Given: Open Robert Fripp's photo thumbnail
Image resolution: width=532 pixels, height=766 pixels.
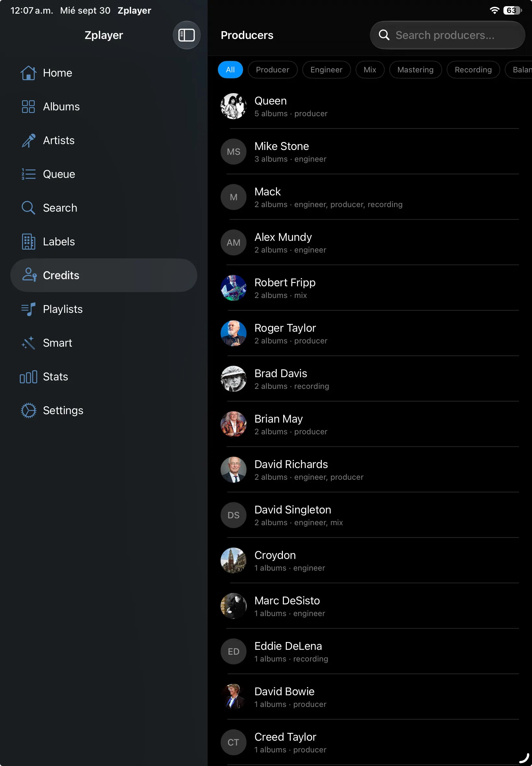Looking at the screenshot, I should coord(233,288).
